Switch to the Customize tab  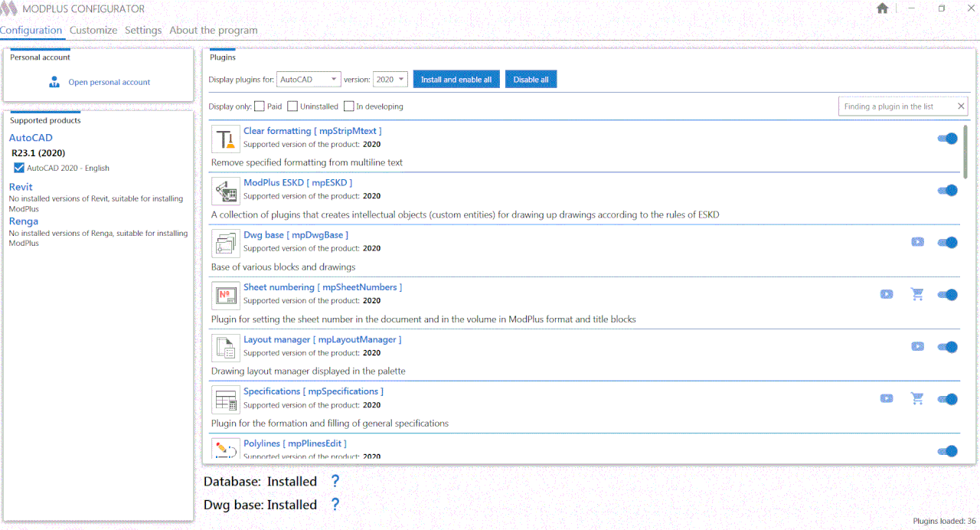[93, 30]
